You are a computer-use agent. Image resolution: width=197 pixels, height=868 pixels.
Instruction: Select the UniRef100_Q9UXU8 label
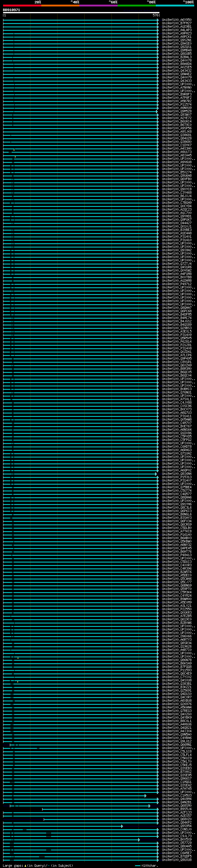pyautogui.click(x=177, y=860)
